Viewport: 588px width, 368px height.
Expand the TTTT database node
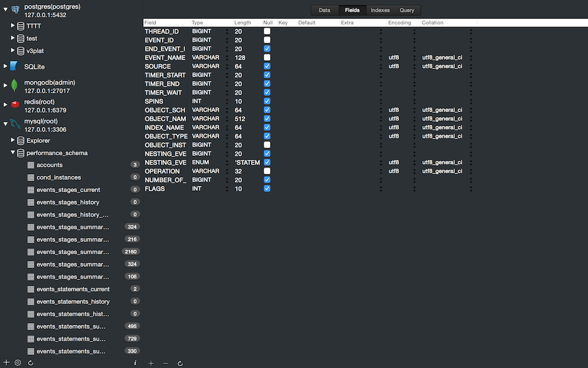(x=13, y=26)
